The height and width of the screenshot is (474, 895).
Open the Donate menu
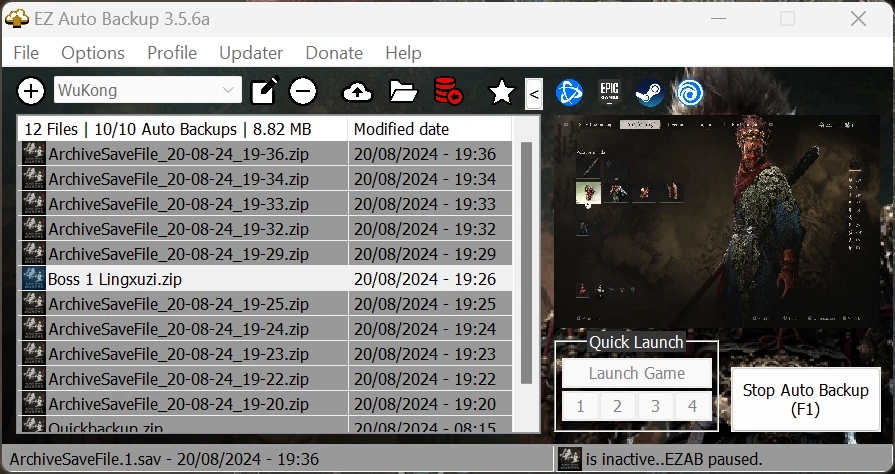334,53
